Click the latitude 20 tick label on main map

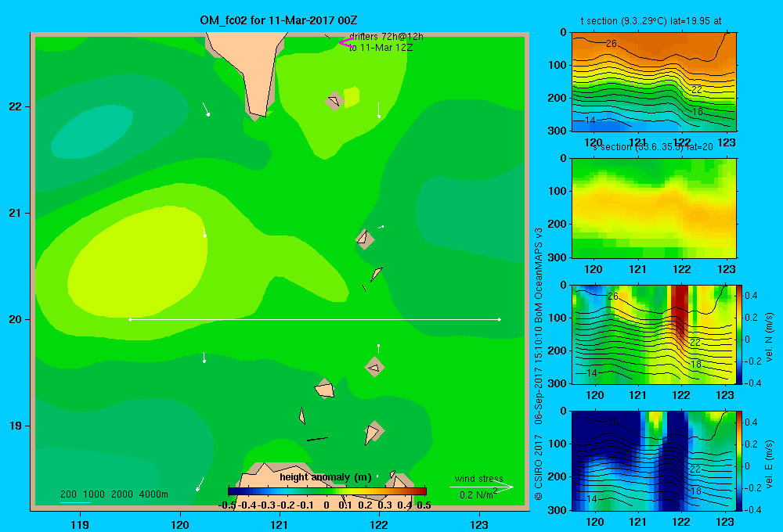[x=16, y=319]
